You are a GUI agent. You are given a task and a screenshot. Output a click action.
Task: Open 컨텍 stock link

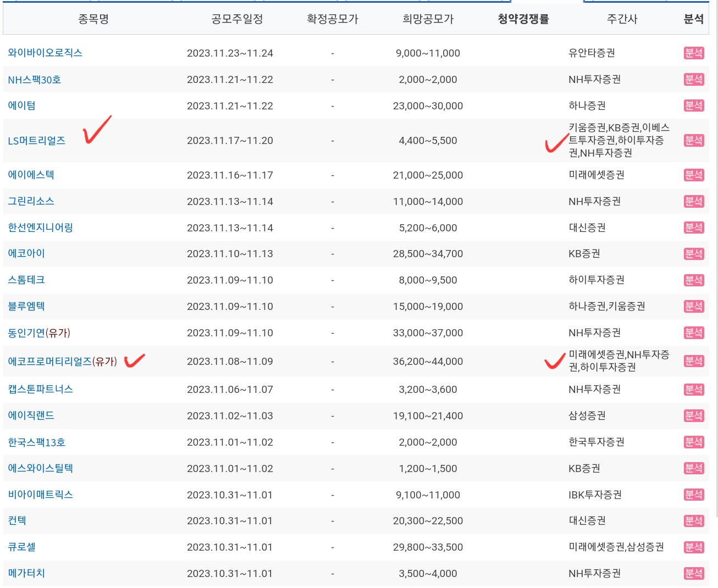point(17,520)
